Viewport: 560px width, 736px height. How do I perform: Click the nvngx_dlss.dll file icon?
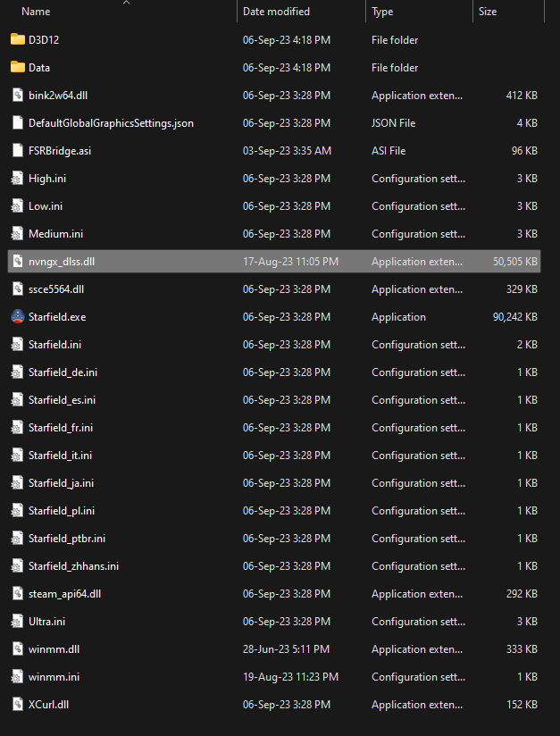[x=17, y=262]
